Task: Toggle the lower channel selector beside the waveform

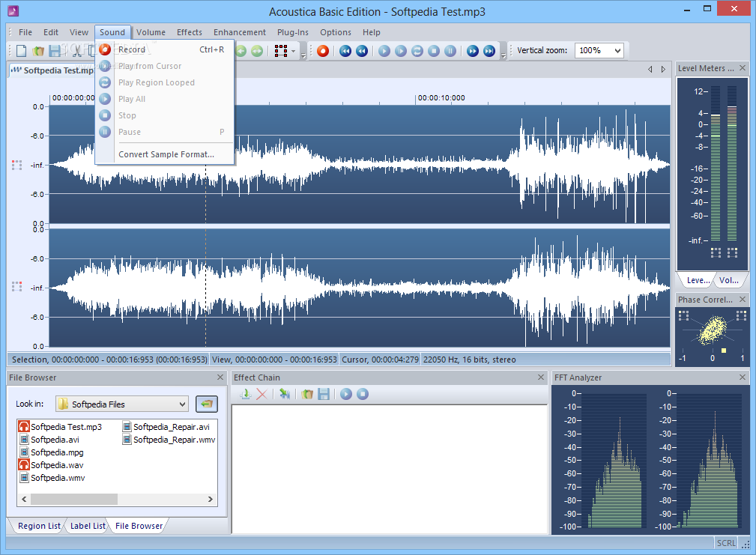Action: pos(17,287)
